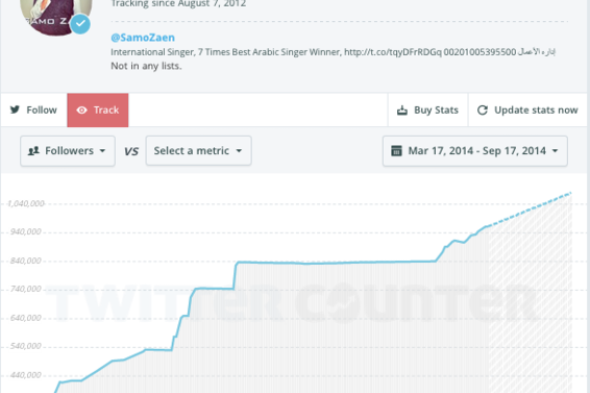Click the red Track button
Screen dimensions: 590x393
(x=98, y=110)
